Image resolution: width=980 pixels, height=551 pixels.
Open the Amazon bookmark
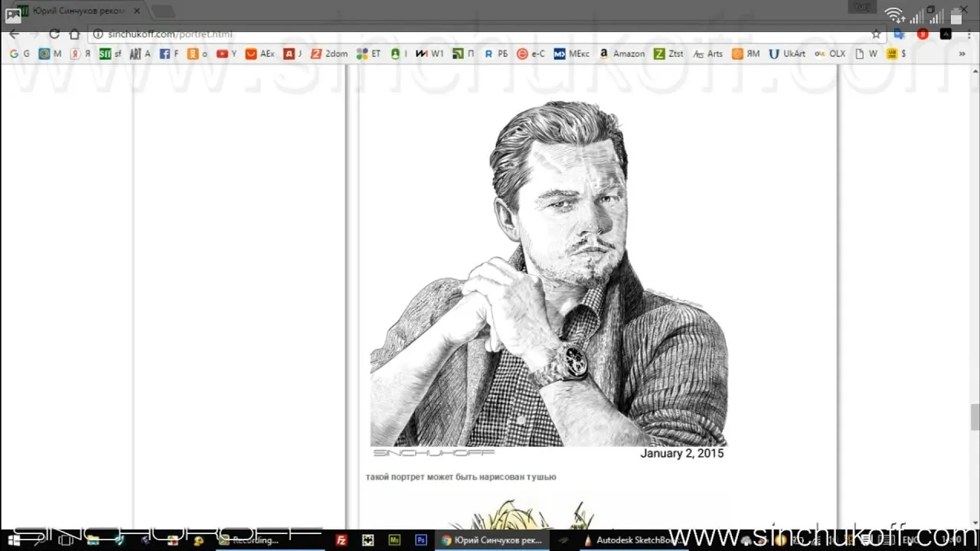622,54
